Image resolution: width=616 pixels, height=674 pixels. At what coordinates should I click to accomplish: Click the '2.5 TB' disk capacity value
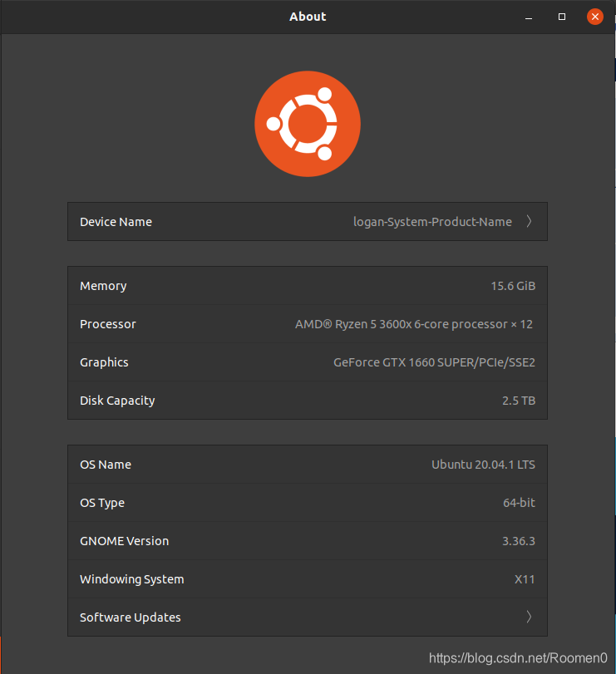click(x=519, y=401)
